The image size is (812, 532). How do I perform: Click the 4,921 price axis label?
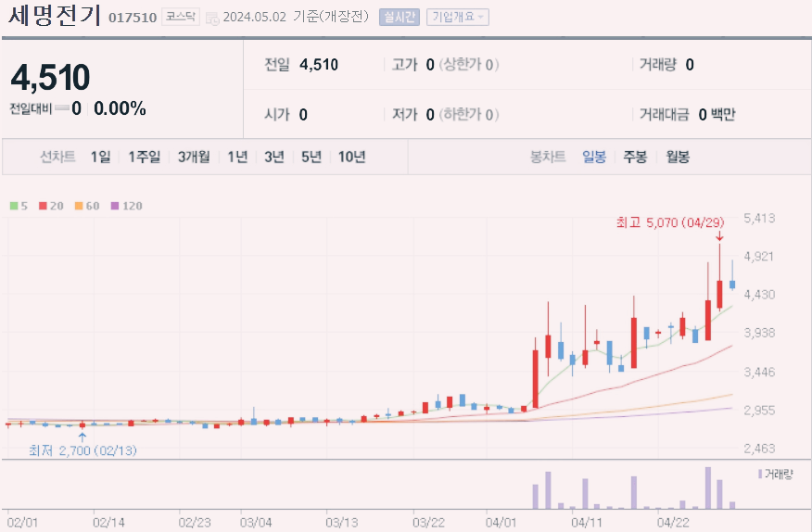click(760, 257)
